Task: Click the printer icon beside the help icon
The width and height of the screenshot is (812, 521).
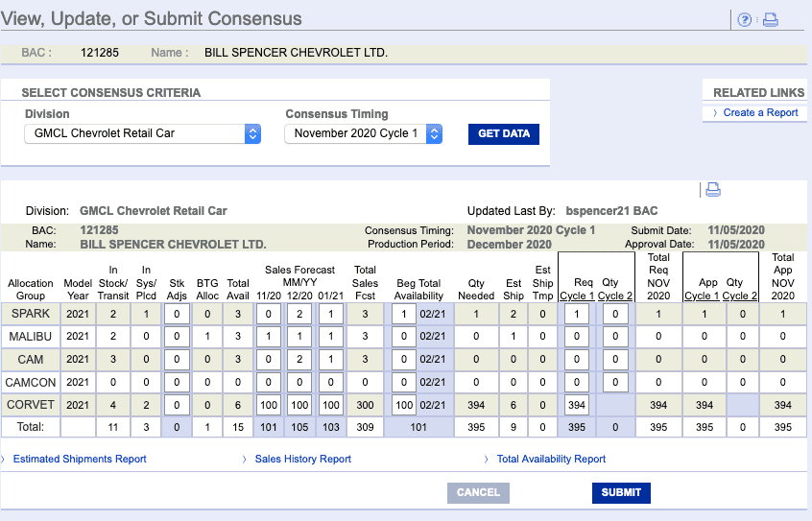Action: pos(770,20)
